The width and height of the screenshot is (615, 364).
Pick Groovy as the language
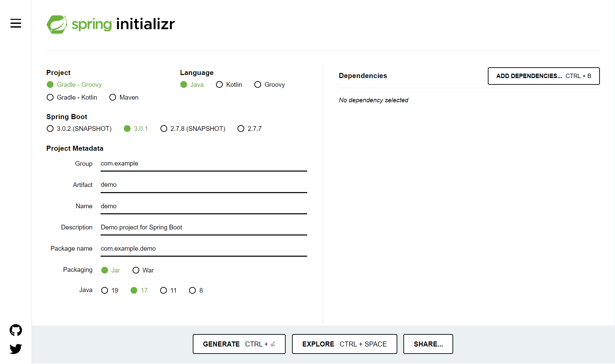(x=269, y=84)
